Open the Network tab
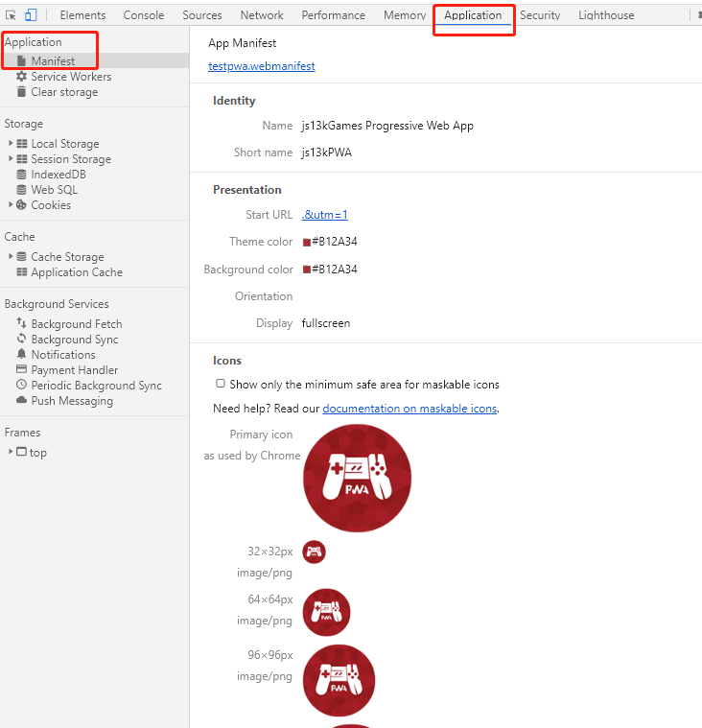This screenshot has width=702, height=728. pos(262,15)
